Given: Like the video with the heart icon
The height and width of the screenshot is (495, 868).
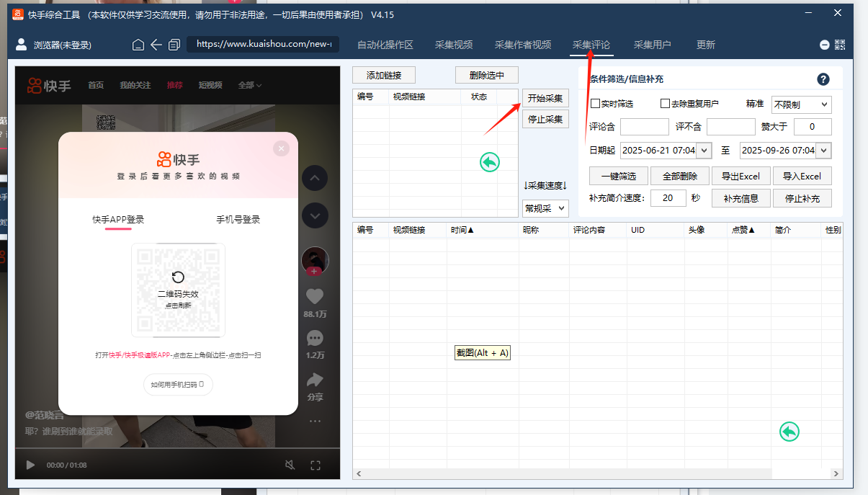Looking at the screenshot, I should [315, 296].
